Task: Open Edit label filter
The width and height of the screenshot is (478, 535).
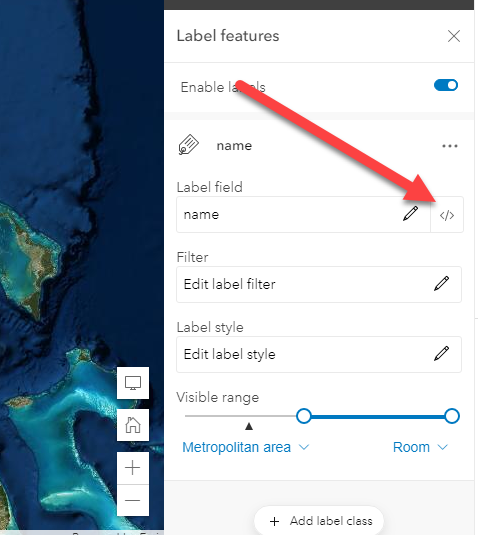Action: coord(319,284)
